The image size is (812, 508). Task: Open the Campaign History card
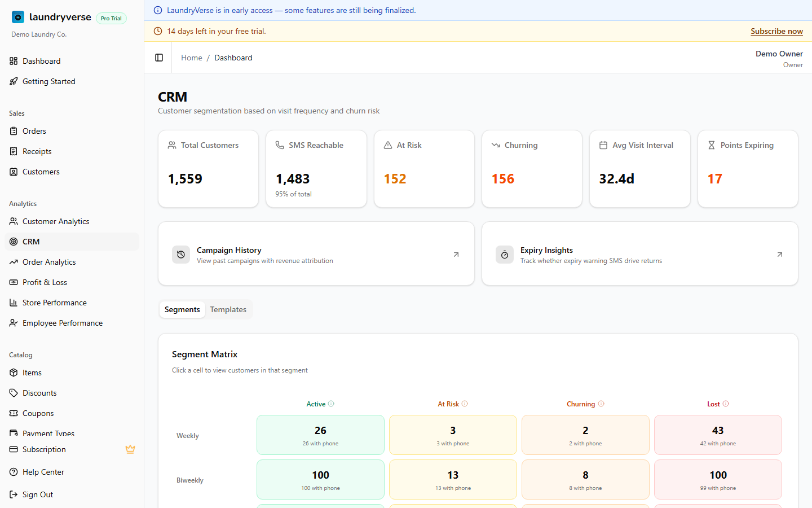(x=316, y=253)
